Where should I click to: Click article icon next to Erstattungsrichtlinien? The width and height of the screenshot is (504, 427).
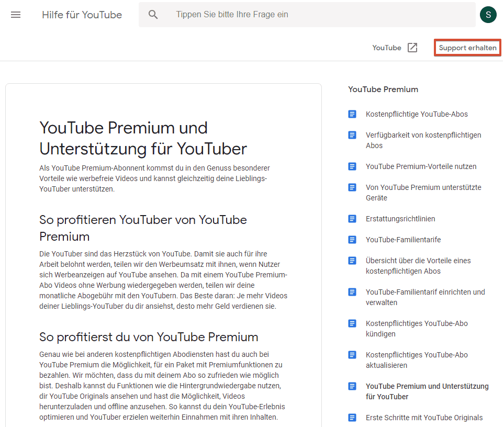coord(352,219)
